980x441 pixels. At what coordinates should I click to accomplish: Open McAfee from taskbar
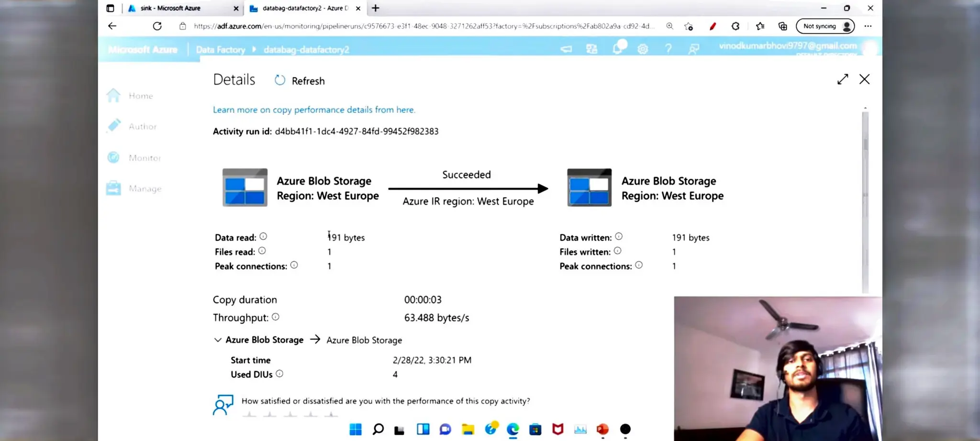pyautogui.click(x=558, y=429)
